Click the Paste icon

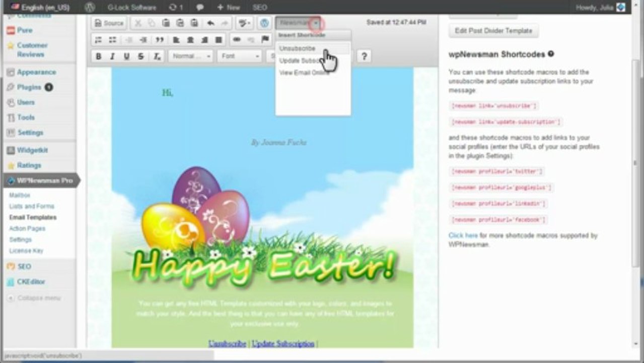(166, 23)
